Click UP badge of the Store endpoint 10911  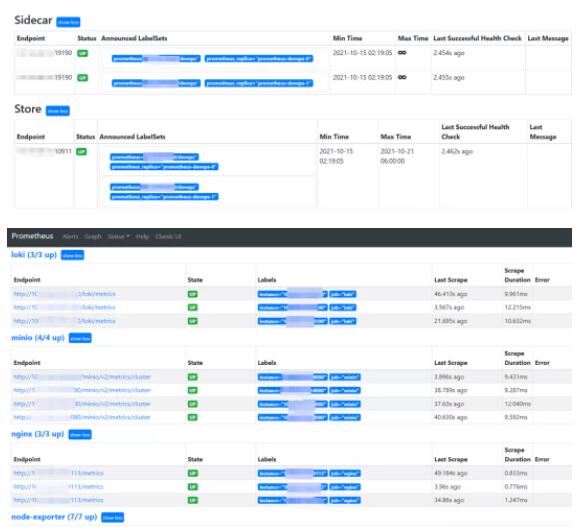pyautogui.click(x=81, y=152)
